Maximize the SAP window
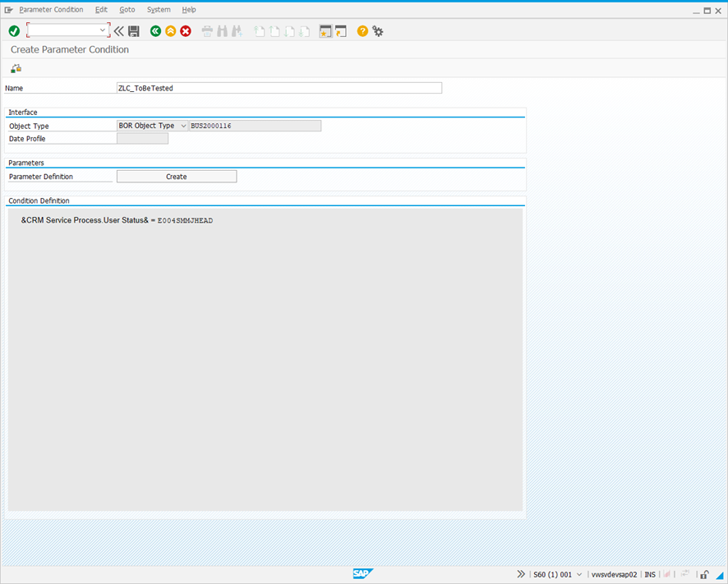Screen dimensions: 728x584 point(707,11)
